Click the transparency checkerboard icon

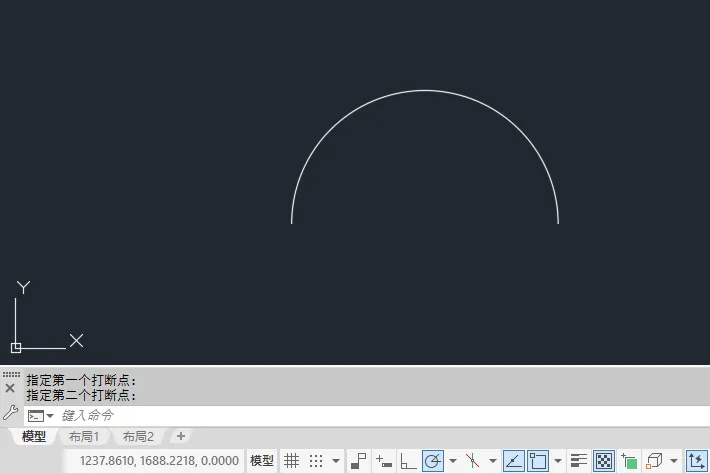point(604,461)
